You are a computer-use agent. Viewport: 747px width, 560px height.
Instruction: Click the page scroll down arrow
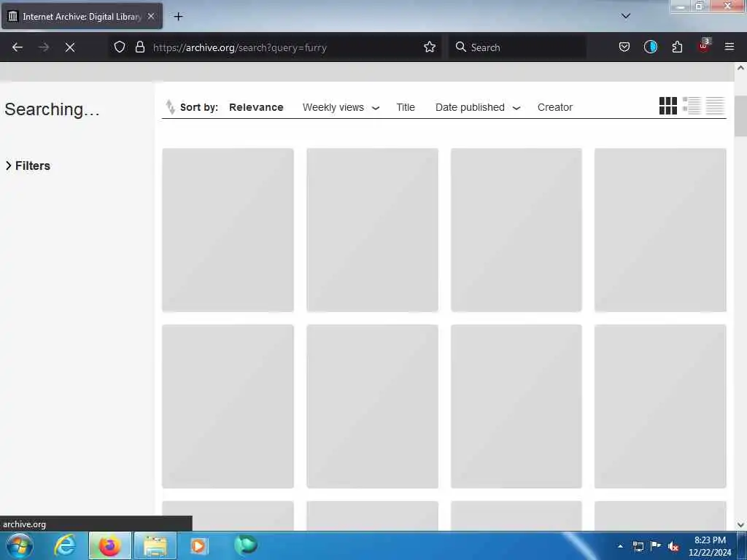point(740,525)
